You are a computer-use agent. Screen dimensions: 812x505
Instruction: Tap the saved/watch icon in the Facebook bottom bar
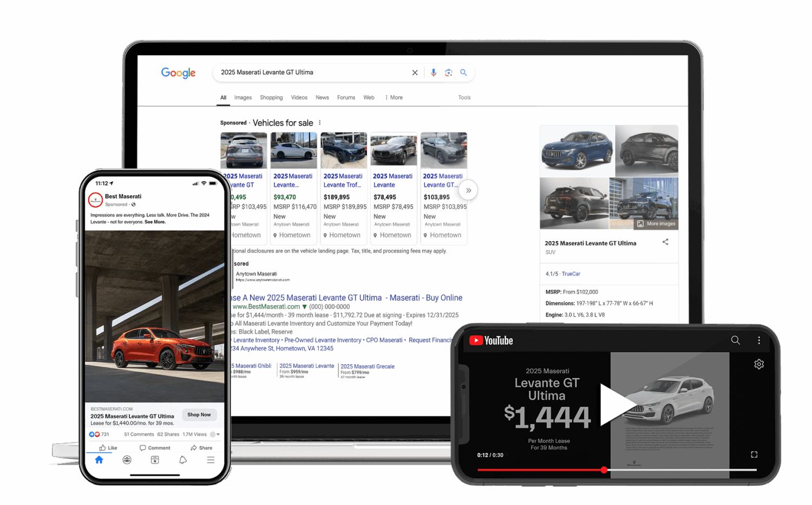point(155,460)
